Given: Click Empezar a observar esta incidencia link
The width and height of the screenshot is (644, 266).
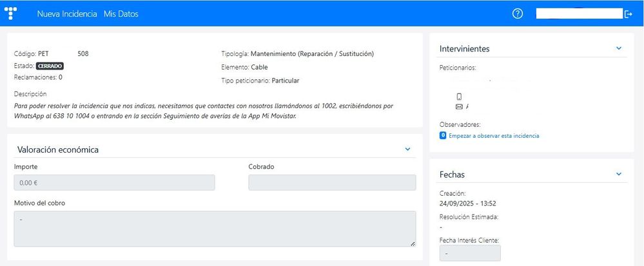Looking at the screenshot, I should (494, 136).
